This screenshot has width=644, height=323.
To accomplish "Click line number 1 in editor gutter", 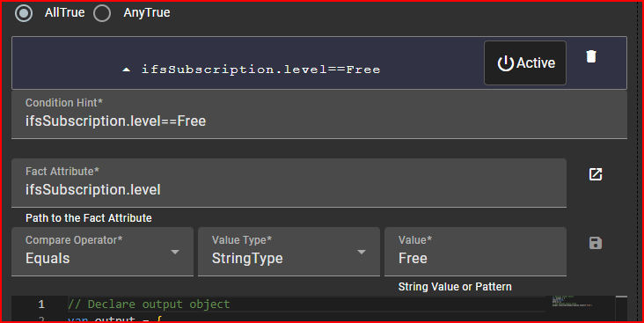I will click(x=41, y=305).
